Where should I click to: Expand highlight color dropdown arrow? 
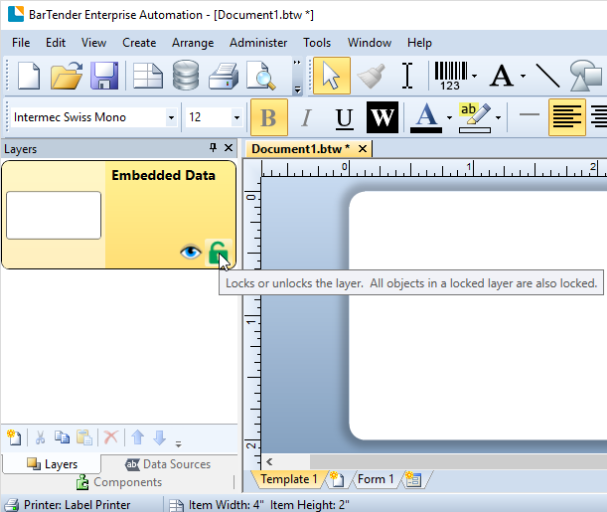coord(498,118)
